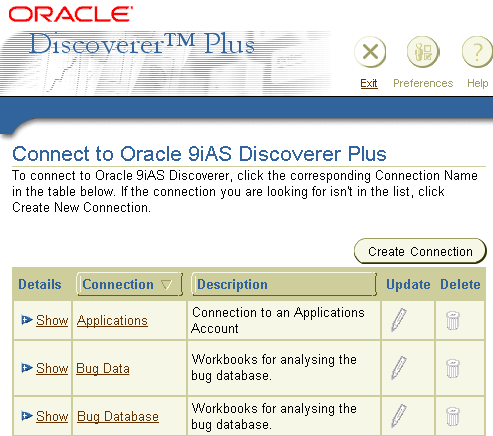
Task: Click the Update column header text
Action: pyautogui.click(x=408, y=284)
